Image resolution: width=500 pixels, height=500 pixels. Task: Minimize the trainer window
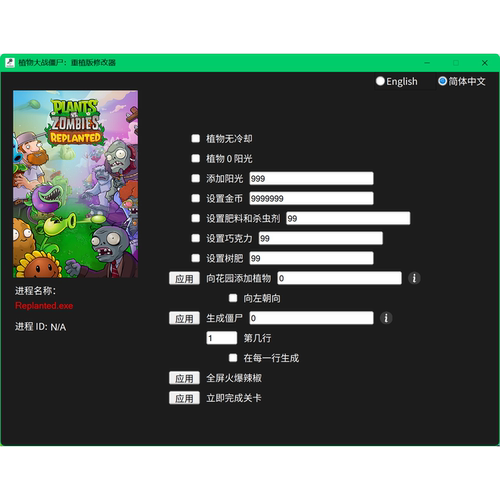point(427,63)
